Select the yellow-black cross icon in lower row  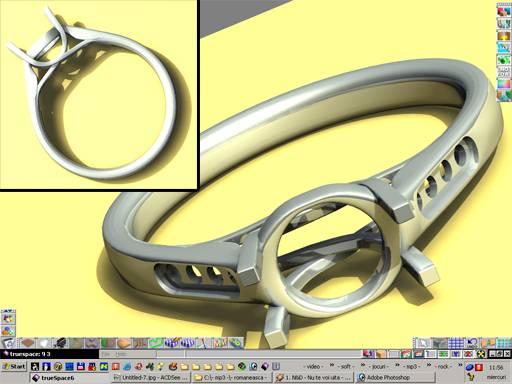481,354
